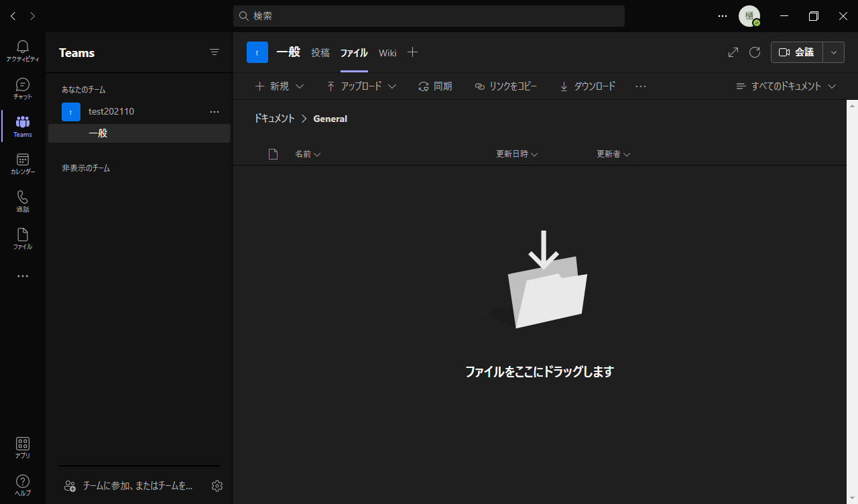Click Join or create a team
Image resolution: width=858 pixels, height=504 pixels.
click(x=129, y=486)
